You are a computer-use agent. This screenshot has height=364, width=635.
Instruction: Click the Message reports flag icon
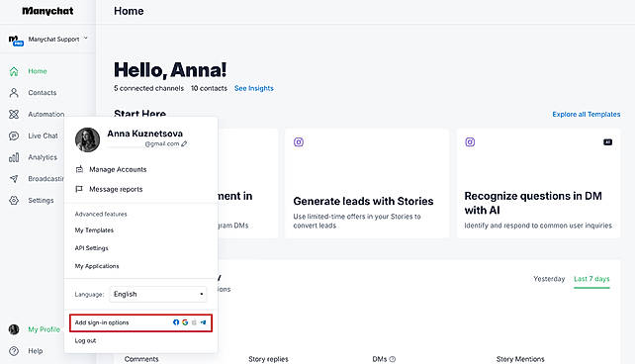79,189
